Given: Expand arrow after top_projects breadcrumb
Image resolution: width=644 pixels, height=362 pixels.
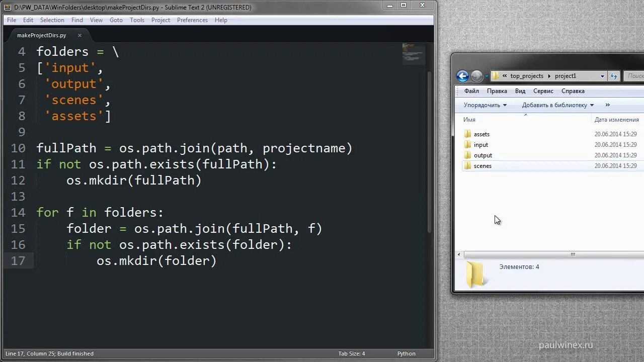Looking at the screenshot, I should 549,76.
